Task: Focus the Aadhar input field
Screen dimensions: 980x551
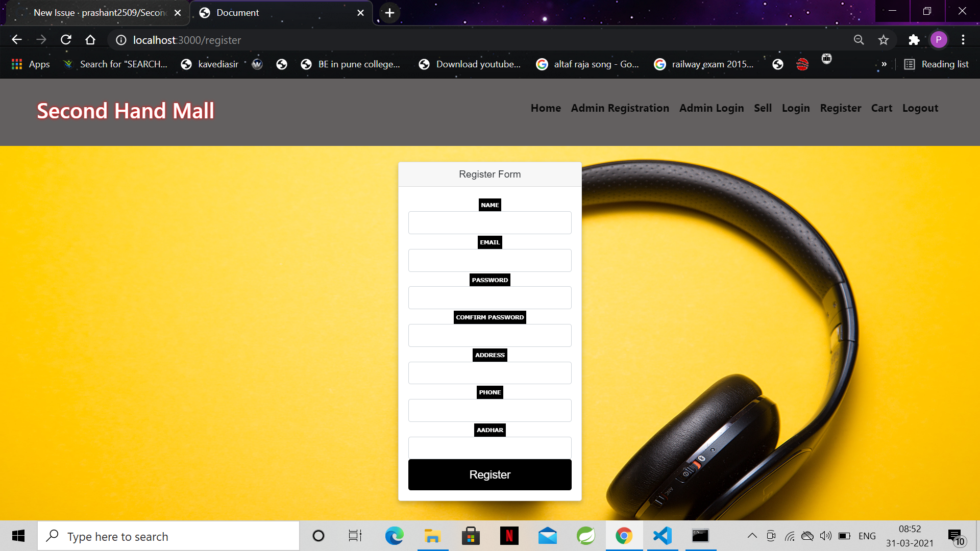Action: 490,447
